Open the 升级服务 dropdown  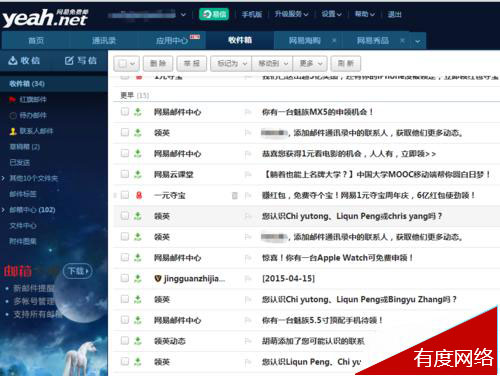(x=291, y=14)
